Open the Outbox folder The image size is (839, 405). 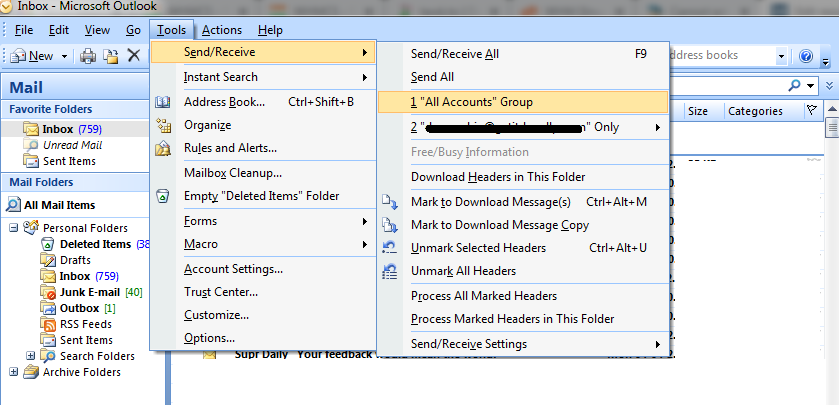(x=79, y=308)
